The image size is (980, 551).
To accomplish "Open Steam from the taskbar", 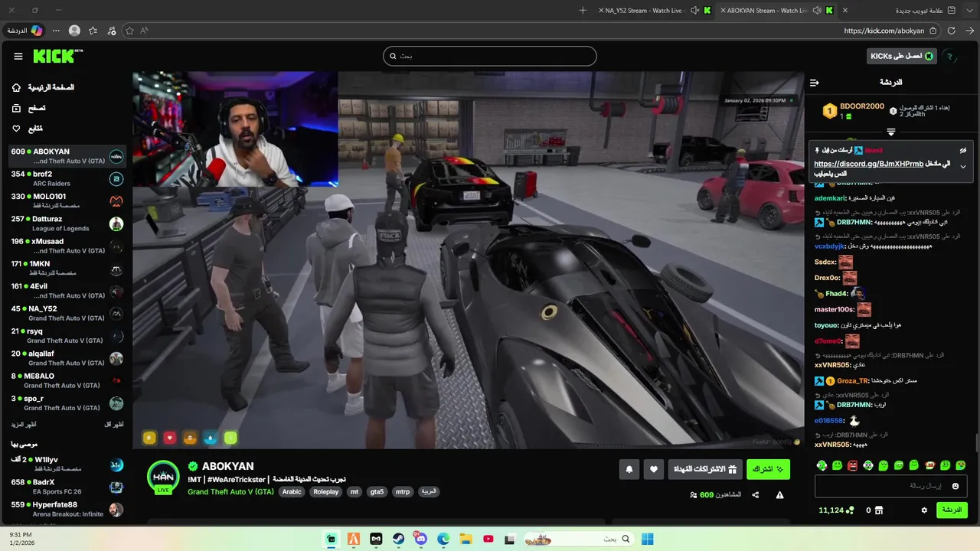I will click(398, 539).
